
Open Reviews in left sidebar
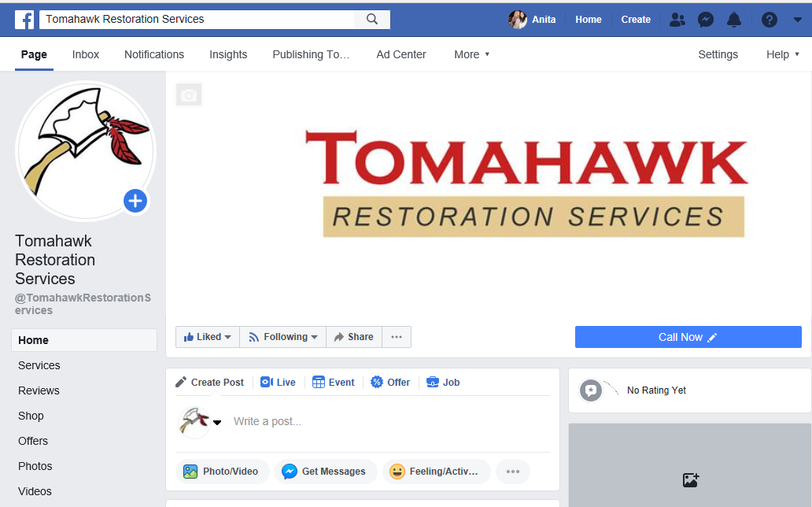(x=39, y=390)
